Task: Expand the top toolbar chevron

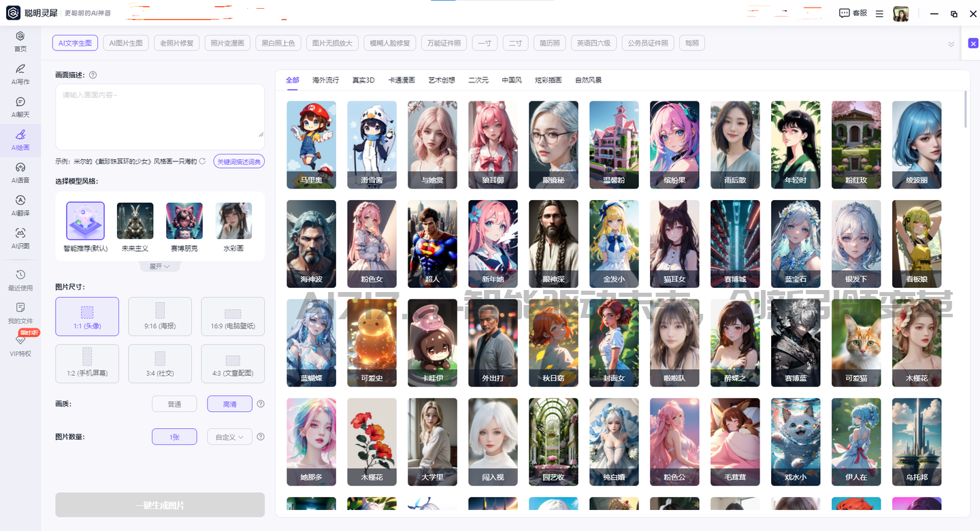Action: [x=951, y=44]
